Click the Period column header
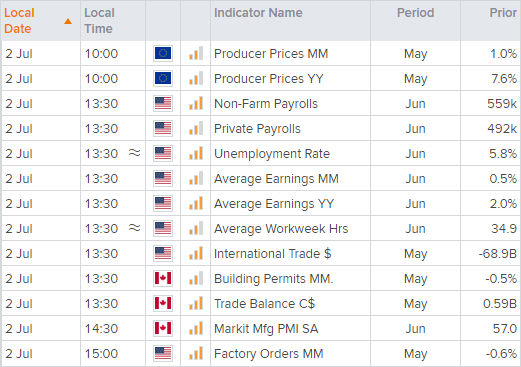 click(416, 13)
